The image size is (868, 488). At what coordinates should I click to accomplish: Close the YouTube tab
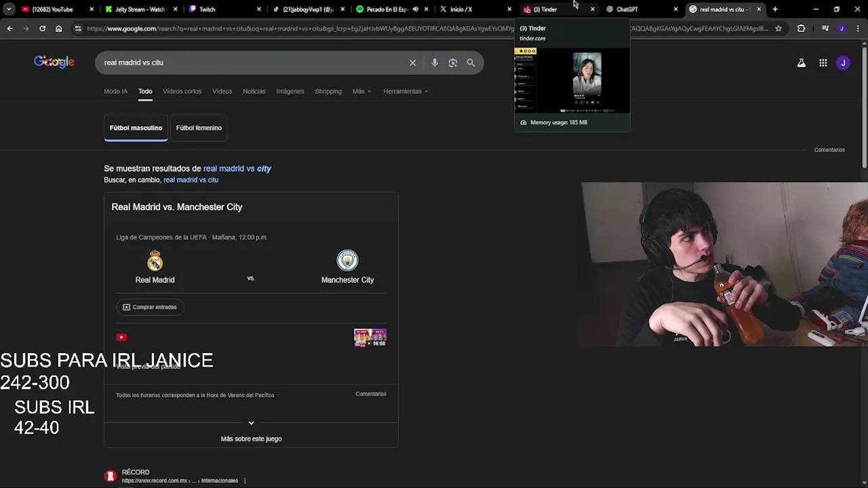coord(92,9)
